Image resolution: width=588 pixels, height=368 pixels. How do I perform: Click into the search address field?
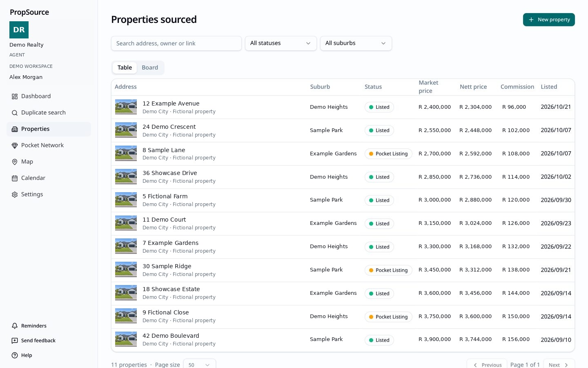click(176, 43)
